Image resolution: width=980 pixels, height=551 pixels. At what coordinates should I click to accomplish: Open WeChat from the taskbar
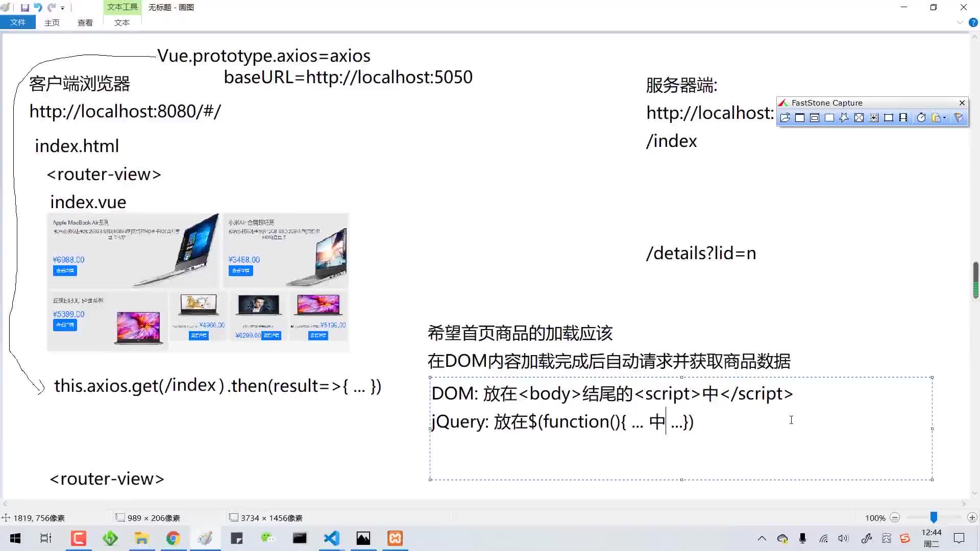coord(268,538)
